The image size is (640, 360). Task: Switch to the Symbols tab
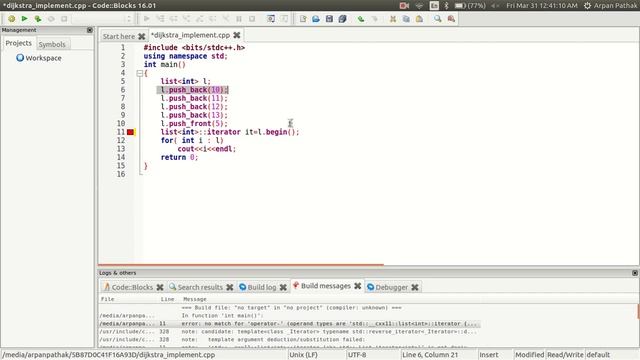click(x=52, y=44)
